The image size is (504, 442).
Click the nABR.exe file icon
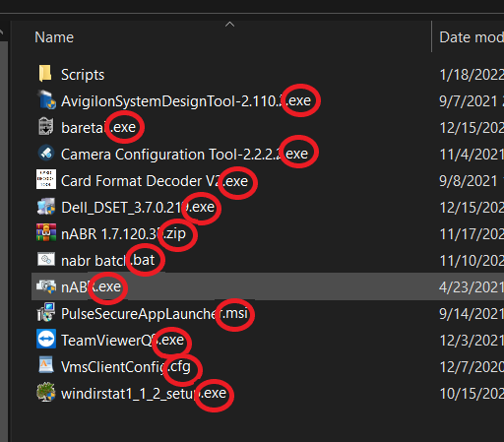[x=46, y=286]
